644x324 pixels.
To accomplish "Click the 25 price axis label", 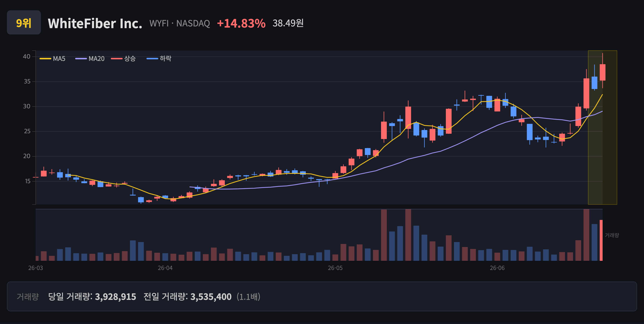I will [x=27, y=131].
